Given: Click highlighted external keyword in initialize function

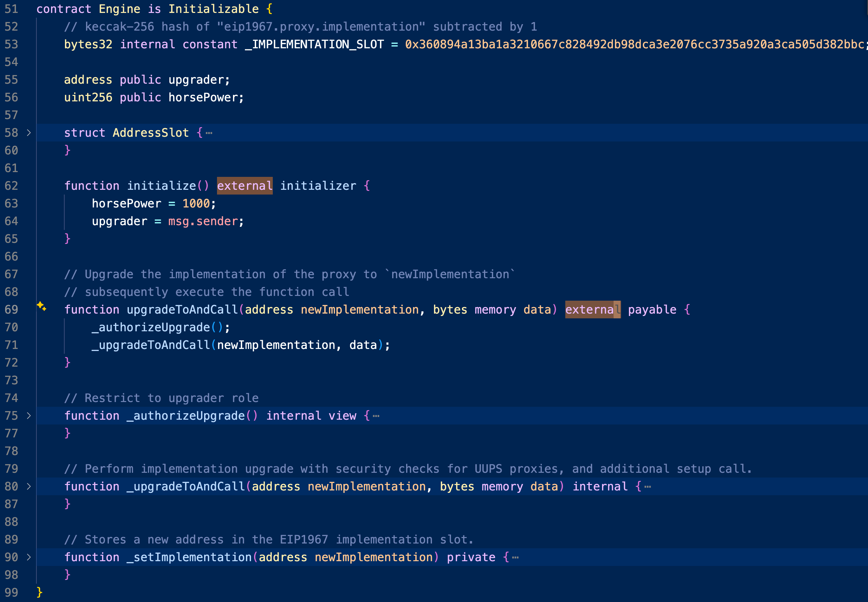Looking at the screenshot, I should point(245,186).
